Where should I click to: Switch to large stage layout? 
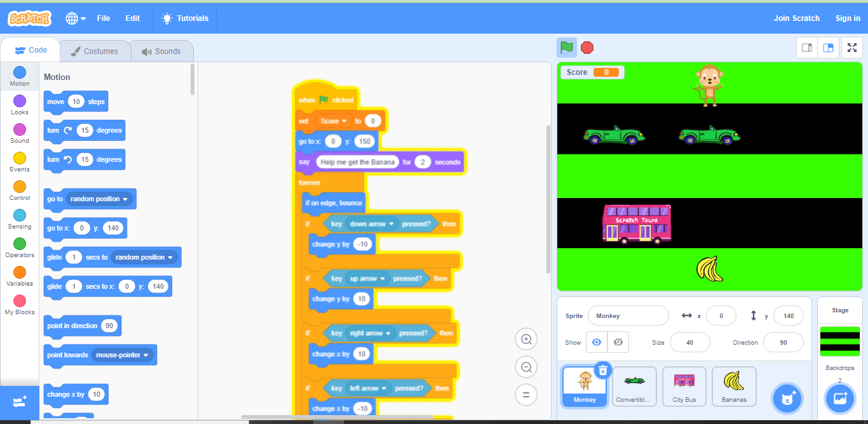click(x=828, y=48)
